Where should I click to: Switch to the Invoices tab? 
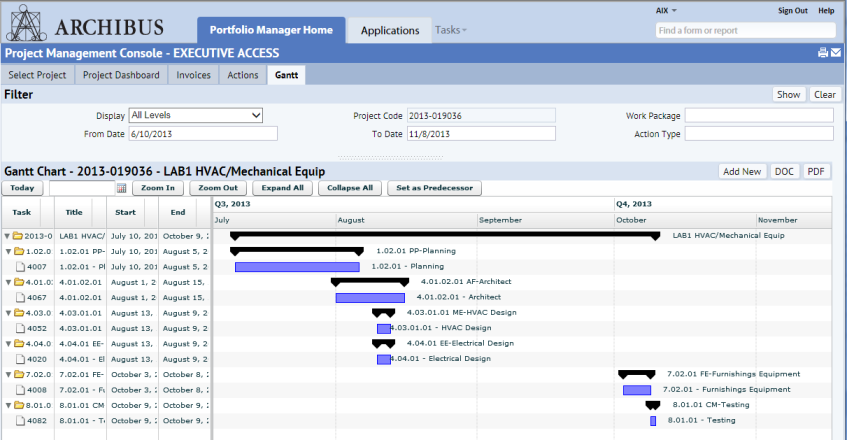pos(193,75)
